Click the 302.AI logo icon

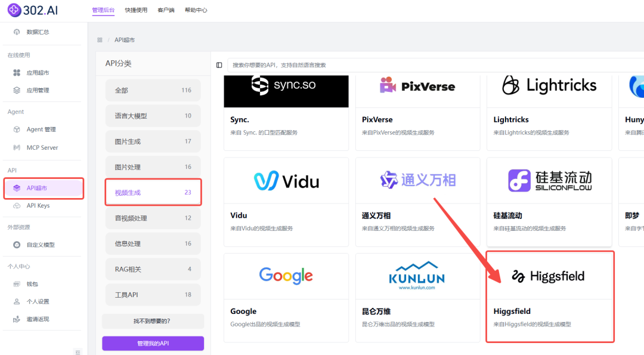click(x=14, y=10)
